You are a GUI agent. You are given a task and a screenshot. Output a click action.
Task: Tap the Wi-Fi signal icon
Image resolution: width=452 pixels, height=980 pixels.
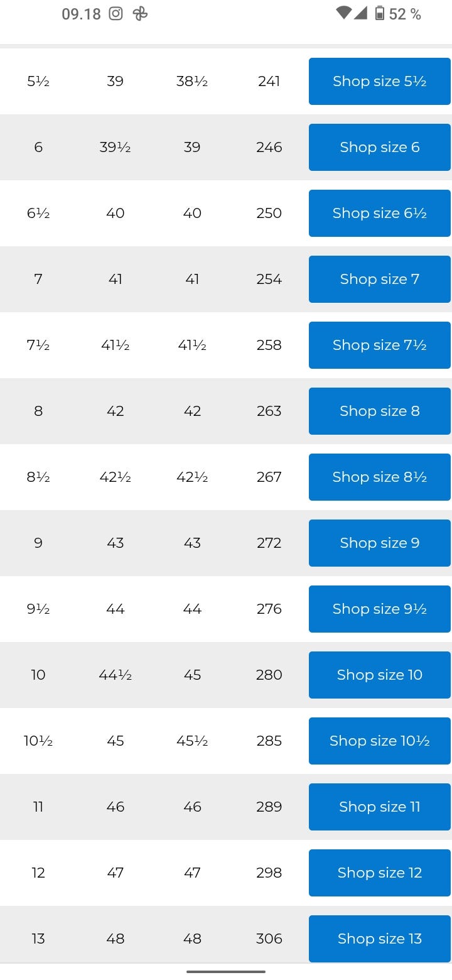tap(343, 13)
